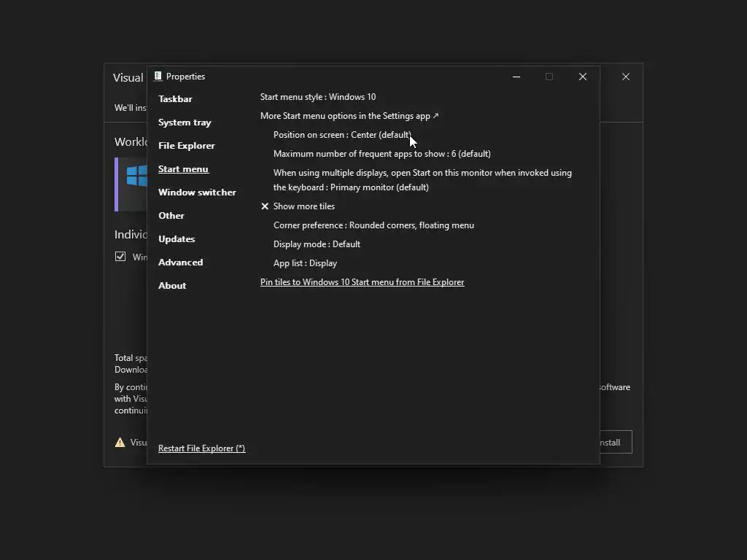This screenshot has width=747, height=560.
Task: Toggle the checkbox in Visual Studio installer
Action: coord(120,257)
